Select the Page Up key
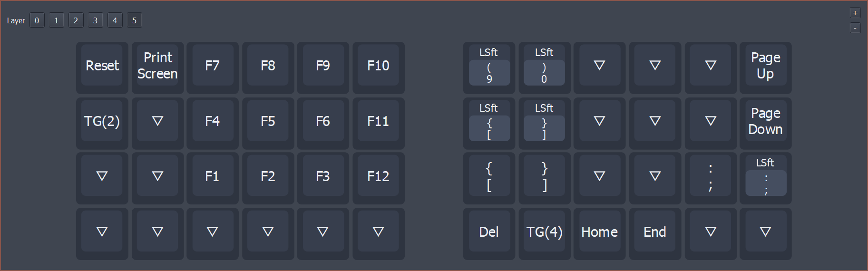 coord(765,66)
